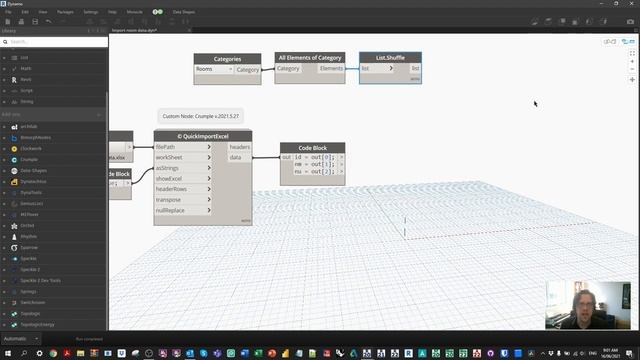
Task: Open the Packages menu
Action: [65, 12]
